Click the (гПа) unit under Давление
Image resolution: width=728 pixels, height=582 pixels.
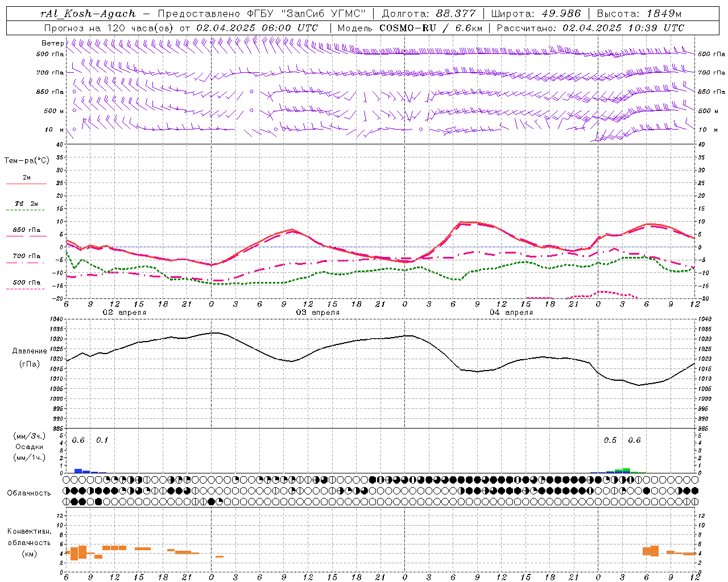coord(29,364)
